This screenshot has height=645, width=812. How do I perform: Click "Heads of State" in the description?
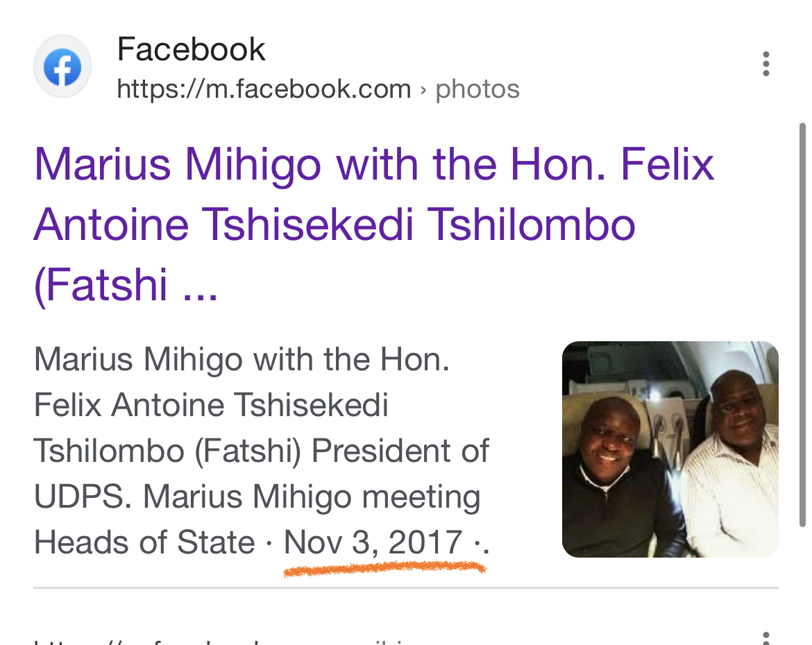pyautogui.click(x=144, y=542)
